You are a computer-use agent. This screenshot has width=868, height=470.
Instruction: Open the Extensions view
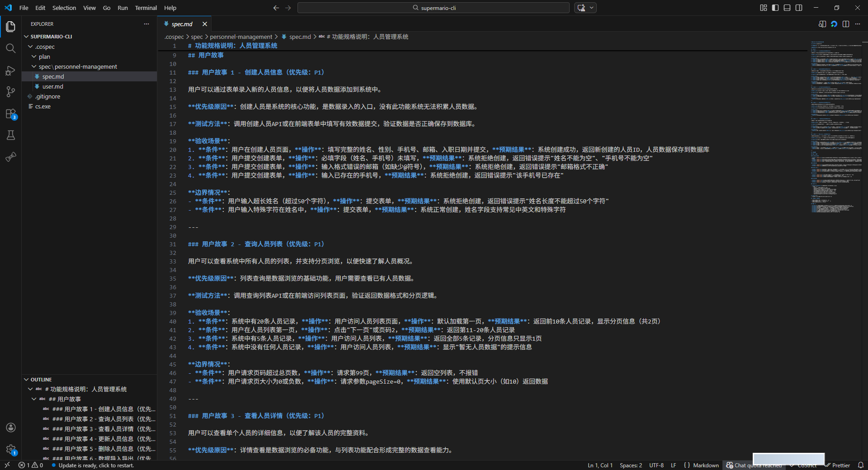pyautogui.click(x=11, y=114)
